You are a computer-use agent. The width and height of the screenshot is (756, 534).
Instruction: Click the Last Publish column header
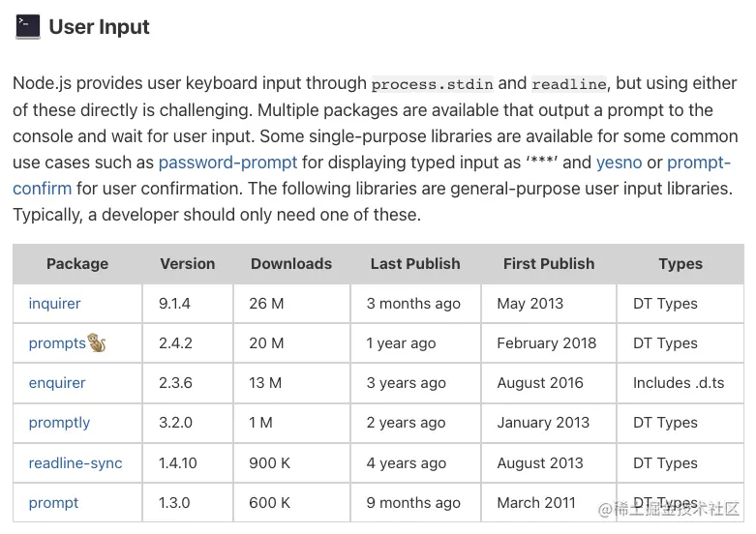pos(415,264)
